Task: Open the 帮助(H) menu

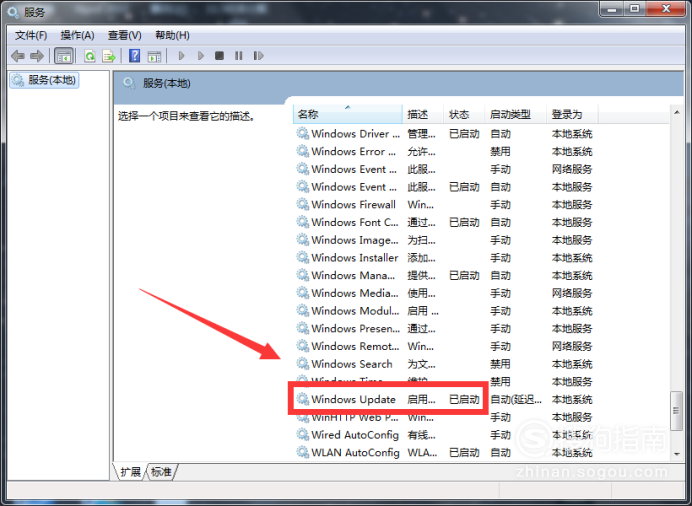Action: 172,35
